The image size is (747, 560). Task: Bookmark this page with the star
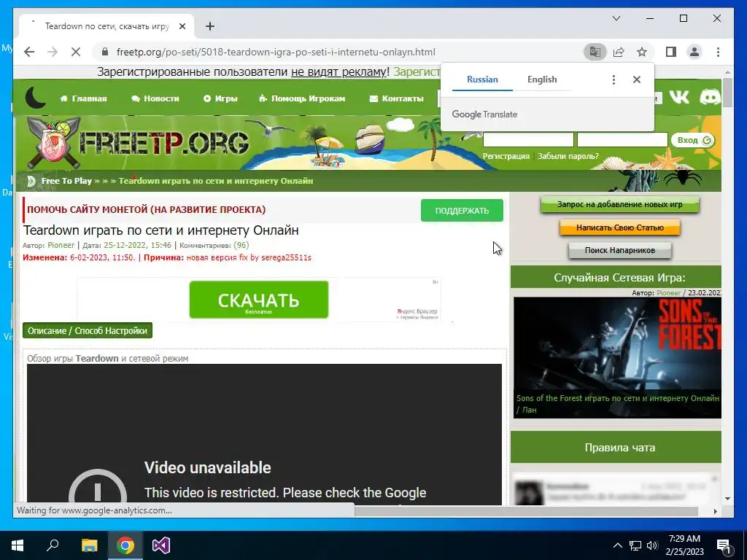642,52
